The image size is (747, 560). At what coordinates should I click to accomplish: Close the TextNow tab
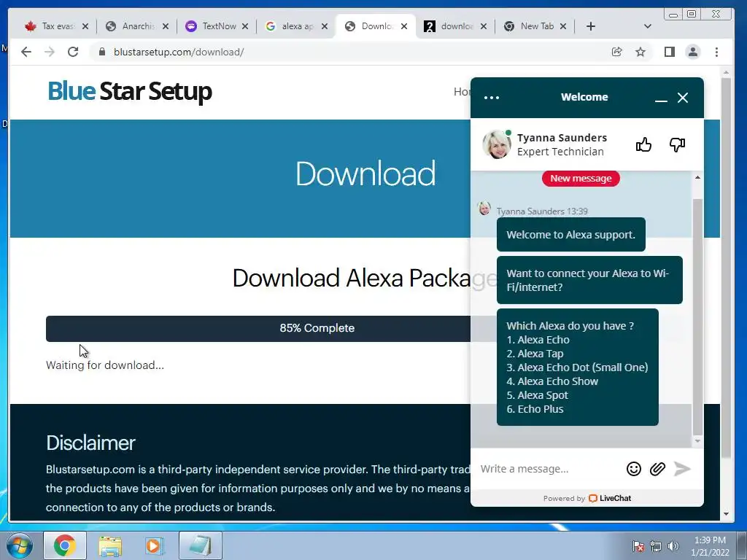245,26
